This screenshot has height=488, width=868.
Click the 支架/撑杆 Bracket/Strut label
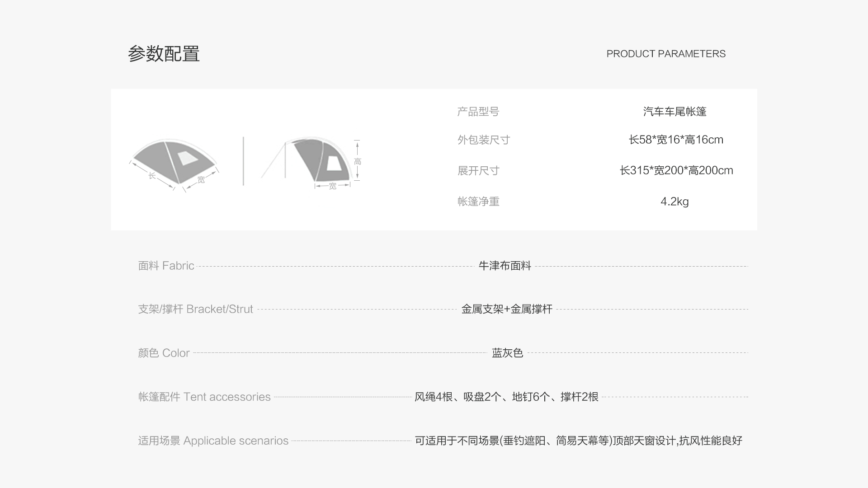[x=195, y=309]
